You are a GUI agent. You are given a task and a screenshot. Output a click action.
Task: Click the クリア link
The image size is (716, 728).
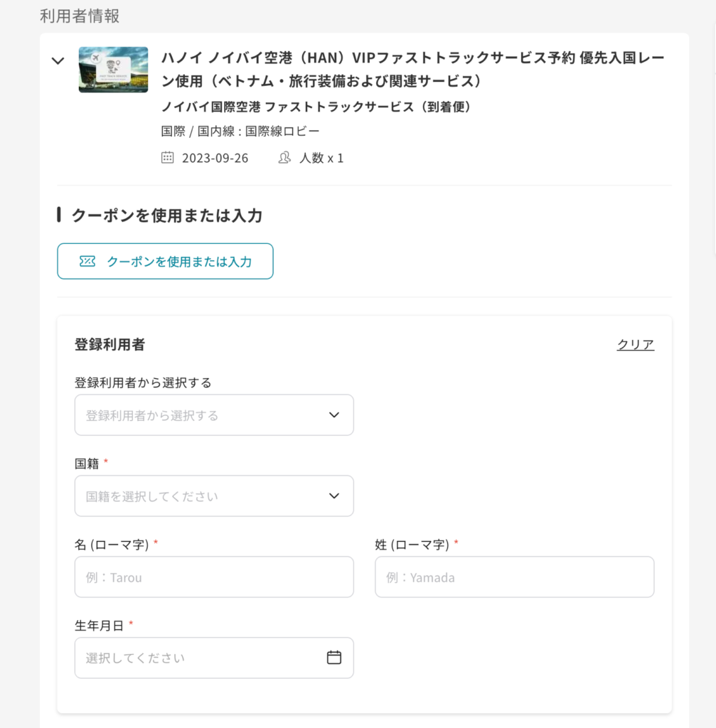tap(635, 345)
